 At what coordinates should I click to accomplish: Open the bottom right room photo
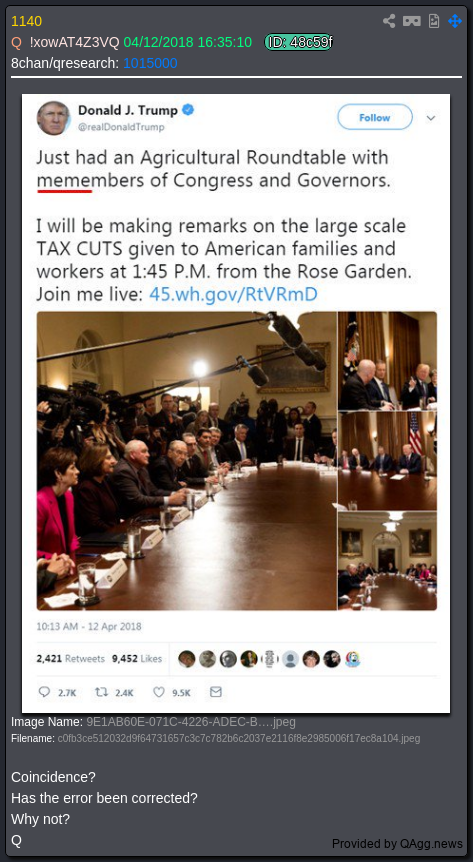point(388,561)
